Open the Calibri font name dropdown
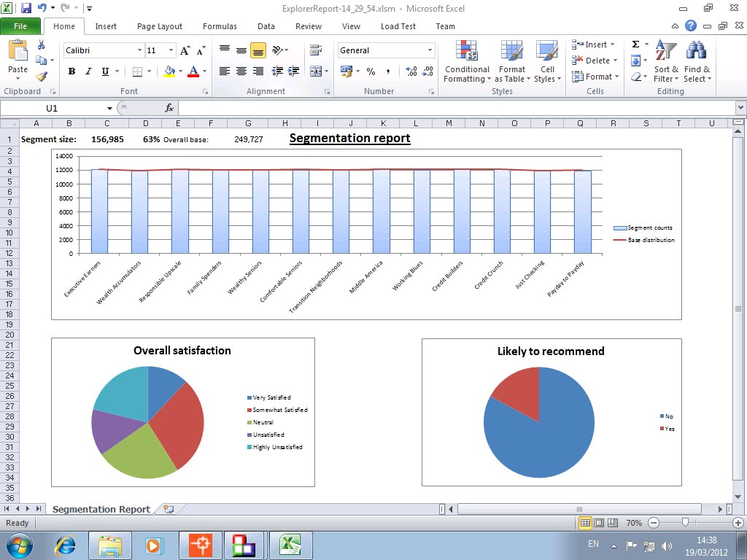The image size is (747, 560). (139, 50)
